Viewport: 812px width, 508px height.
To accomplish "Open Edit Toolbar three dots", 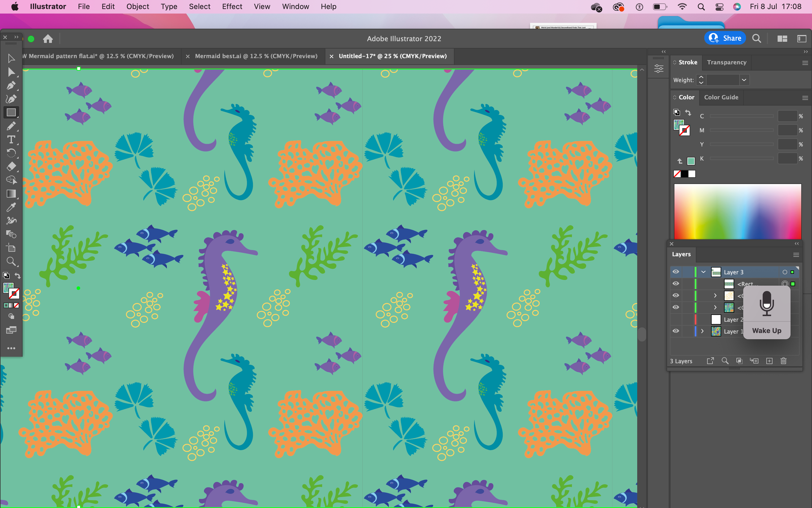I will click(11, 349).
